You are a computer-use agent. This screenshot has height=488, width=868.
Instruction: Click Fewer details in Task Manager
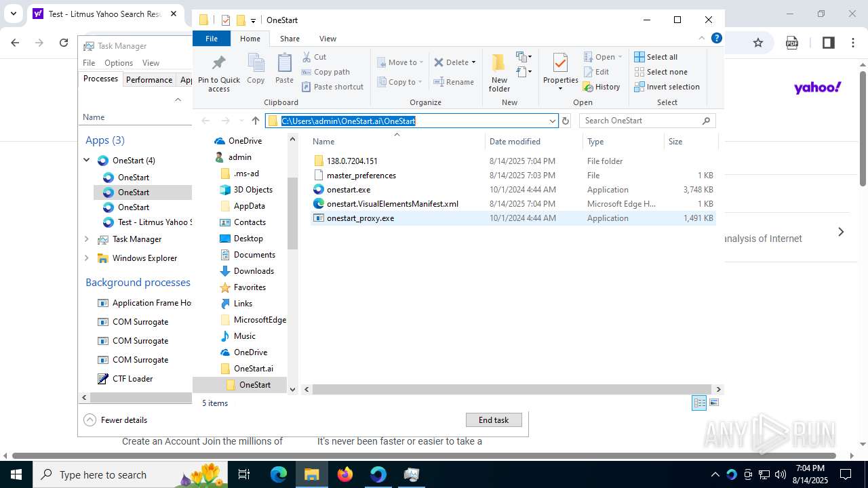pyautogui.click(x=115, y=420)
